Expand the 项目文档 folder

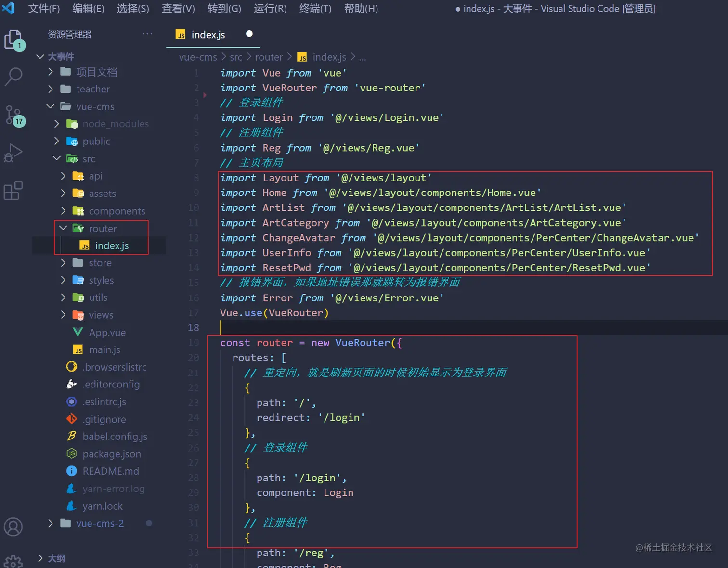pyautogui.click(x=51, y=72)
